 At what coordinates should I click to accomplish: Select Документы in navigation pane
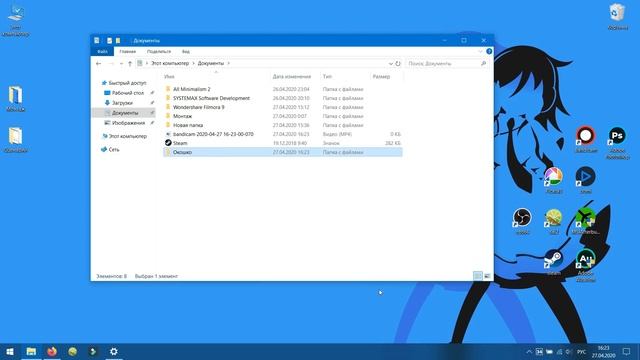point(124,113)
